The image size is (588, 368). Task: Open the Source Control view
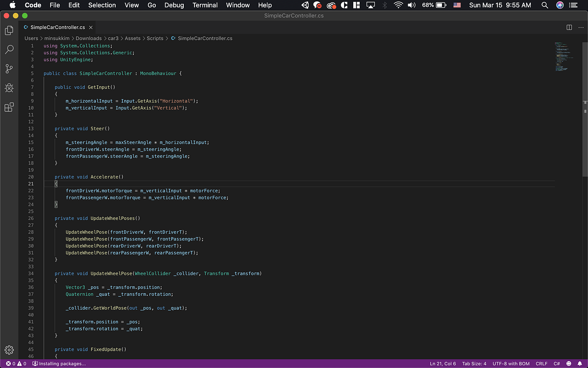click(9, 69)
